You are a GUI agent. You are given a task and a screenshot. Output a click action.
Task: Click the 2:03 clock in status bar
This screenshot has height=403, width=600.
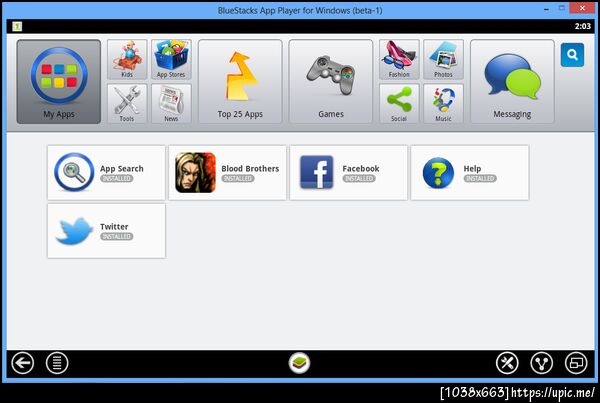pyautogui.click(x=582, y=26)
